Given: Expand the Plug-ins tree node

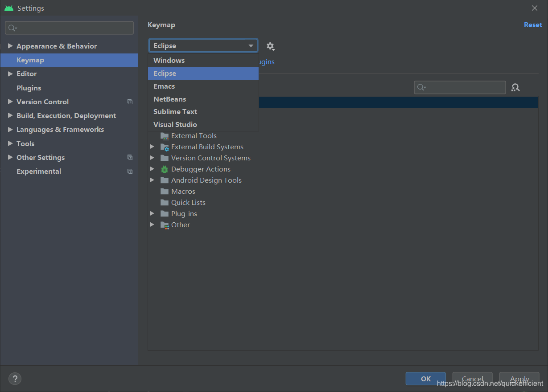Looking at the screenshot, I should 152,213.
